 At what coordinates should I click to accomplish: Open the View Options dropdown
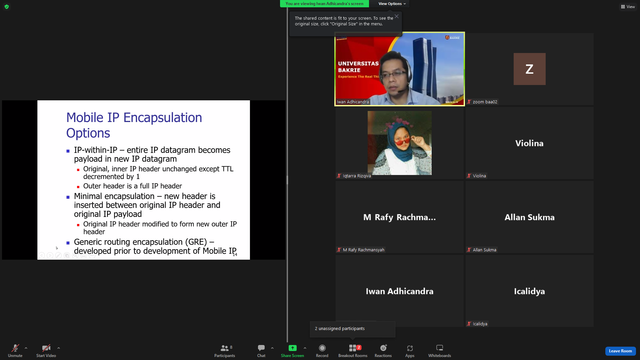pyautogui.click(x=392, y=4)
